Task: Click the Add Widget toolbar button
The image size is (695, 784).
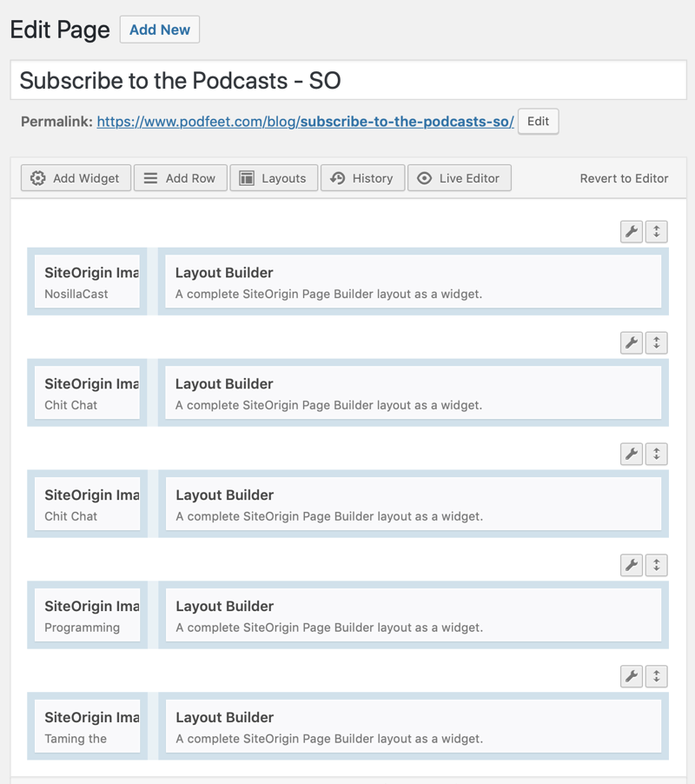Action: 76,178
